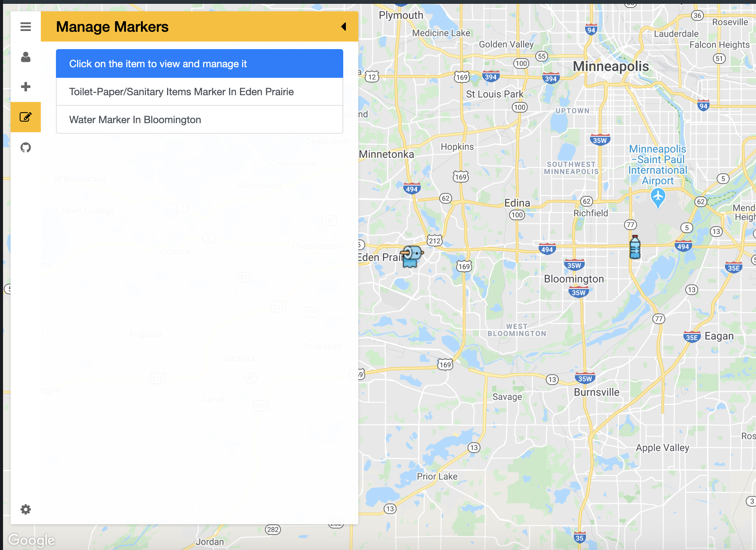
Task: Click the Plymouth label on the map
Action: tap(401, 15)
